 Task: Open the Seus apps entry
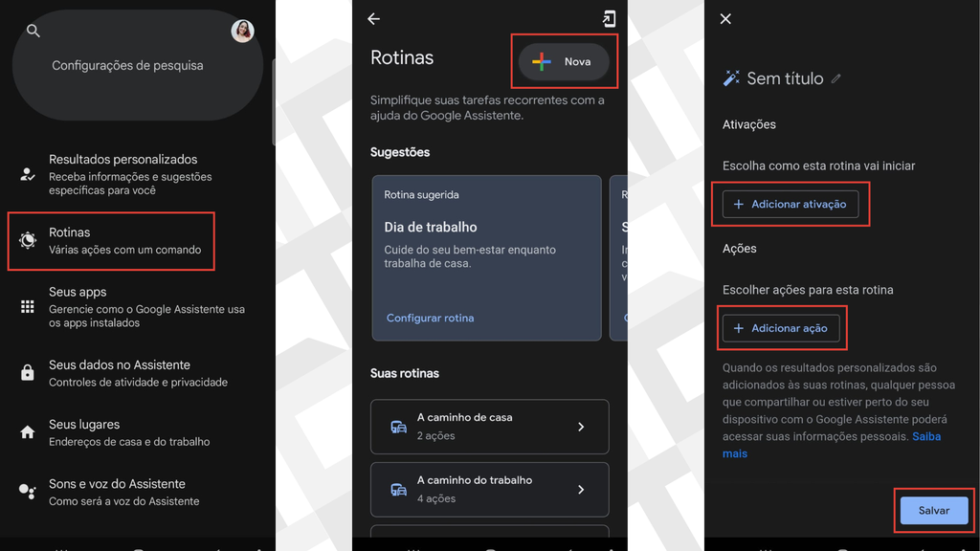(x=138, y=307)
